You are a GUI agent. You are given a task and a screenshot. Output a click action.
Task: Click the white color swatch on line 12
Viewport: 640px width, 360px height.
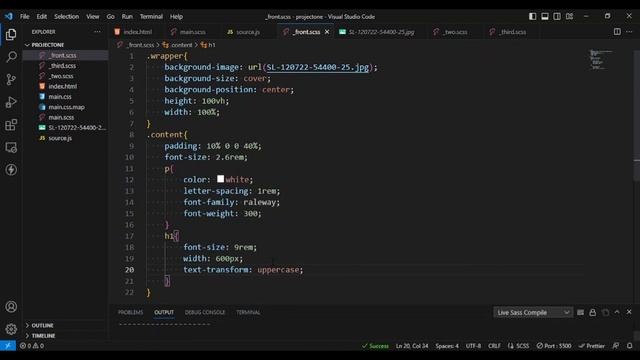[x=220, y=179]
